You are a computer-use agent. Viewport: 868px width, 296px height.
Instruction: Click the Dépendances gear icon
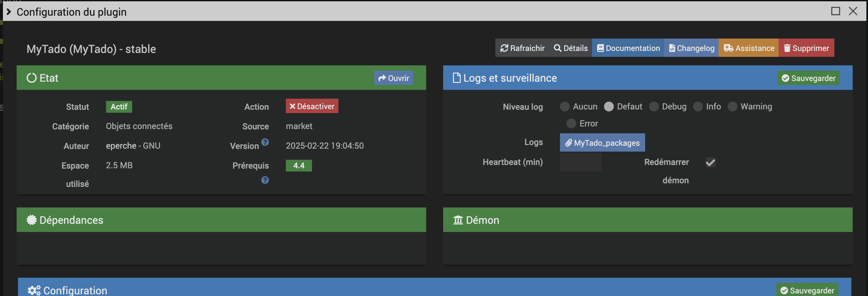[32, 220]
